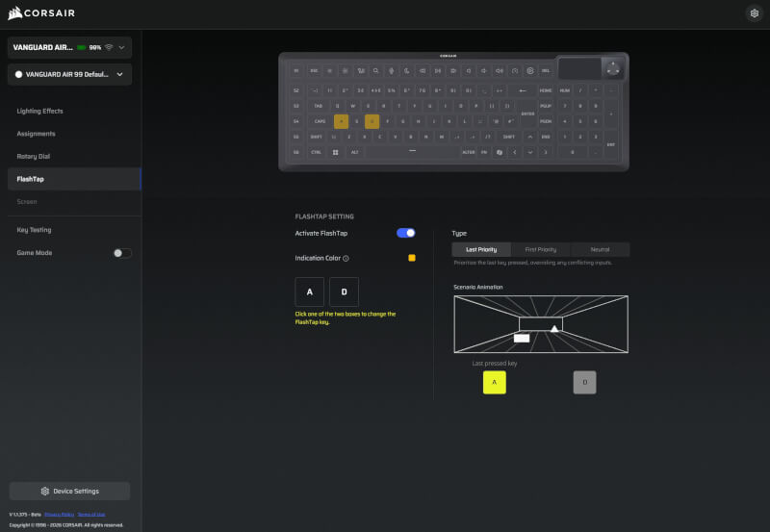Select First Priority type option
770x532 pixels.
coord(541,249)
